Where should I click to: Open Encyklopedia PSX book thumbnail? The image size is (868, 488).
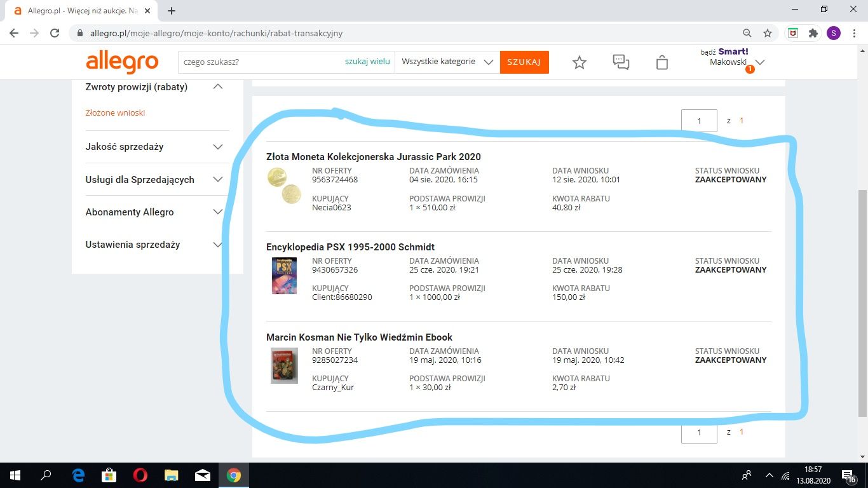284,275
